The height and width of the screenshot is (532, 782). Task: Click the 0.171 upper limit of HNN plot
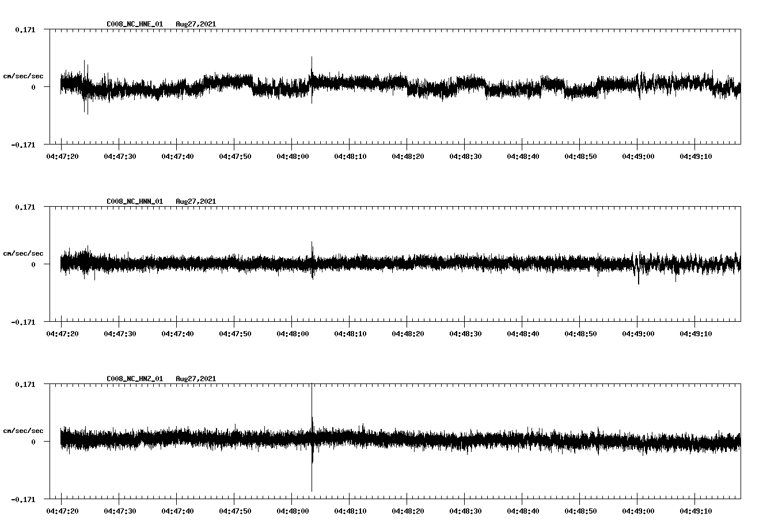[x=25, y=207]
